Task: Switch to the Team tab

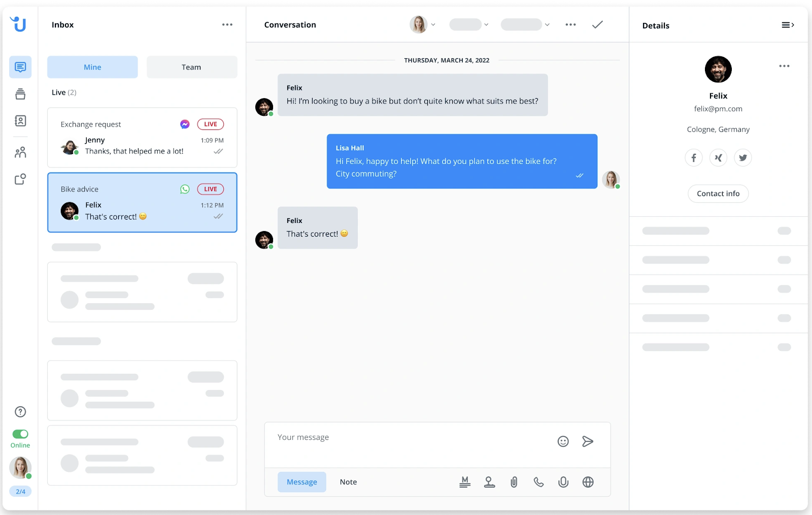Action: (x=192, y=67)
